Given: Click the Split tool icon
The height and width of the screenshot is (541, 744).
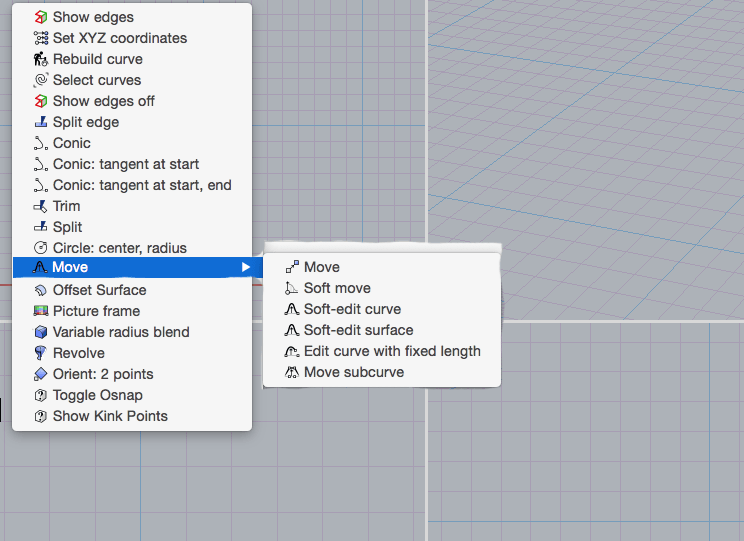Looking at the screenshot, I should pyautogui.click(x=41, y=227).
